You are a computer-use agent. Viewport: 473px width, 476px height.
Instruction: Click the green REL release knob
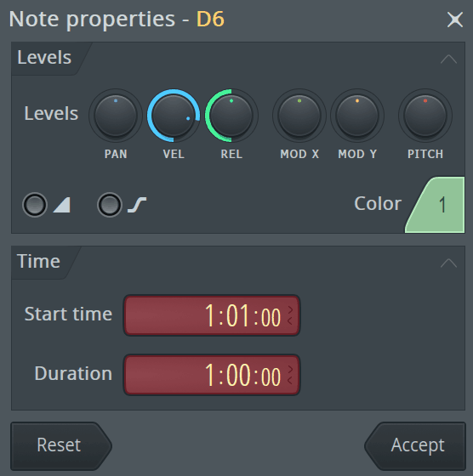tap(231, 116)
